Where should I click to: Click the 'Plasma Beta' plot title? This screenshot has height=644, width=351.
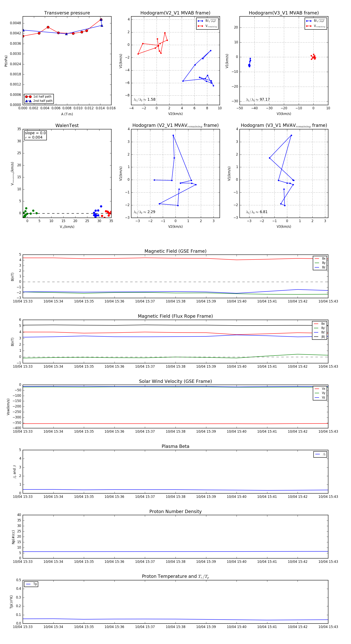click(175, 446)
